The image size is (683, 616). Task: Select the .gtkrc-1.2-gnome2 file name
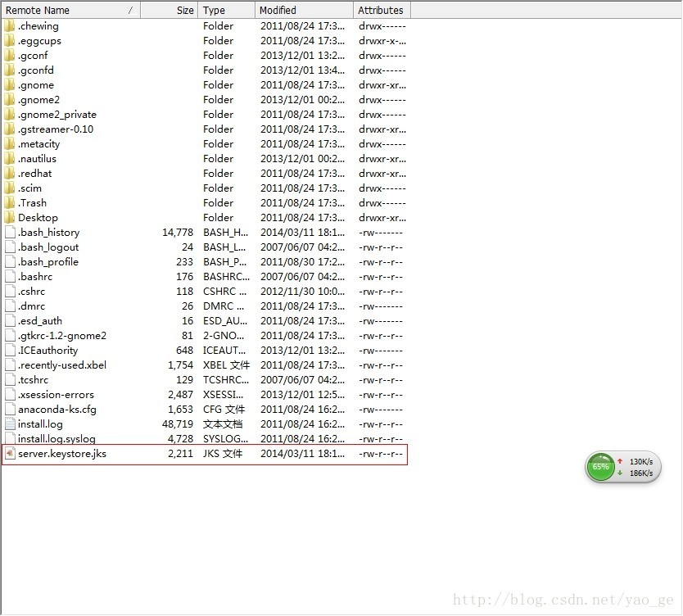[62, 336]
